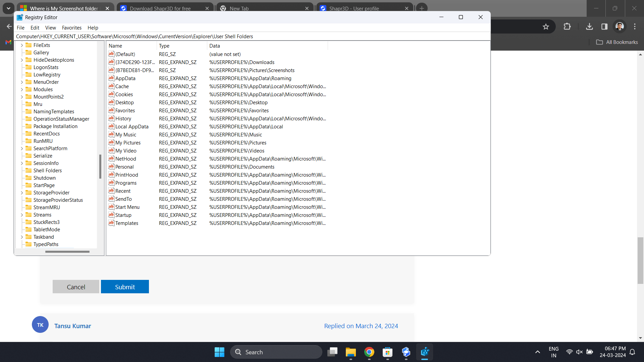
Task: Click the Registry Editor taskbar icon
Action: [x=424, y=352]
